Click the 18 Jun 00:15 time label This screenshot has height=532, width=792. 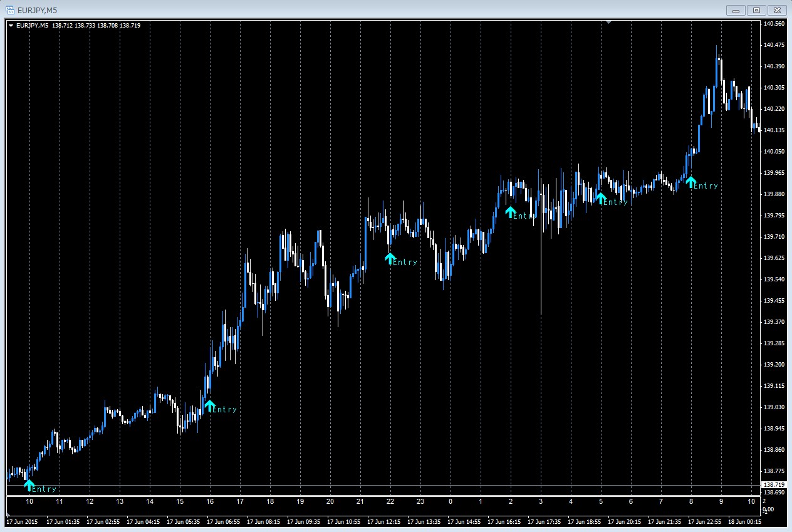[744, 521]
